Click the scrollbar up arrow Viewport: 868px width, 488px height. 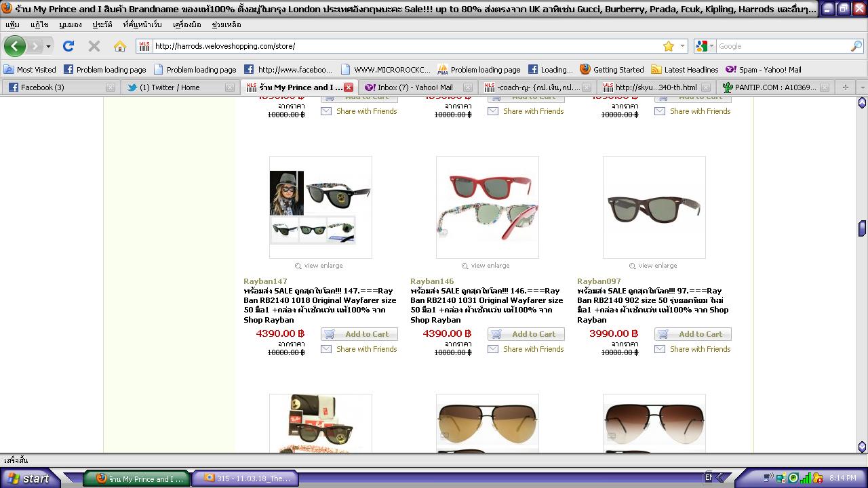[x=862, y=102]
